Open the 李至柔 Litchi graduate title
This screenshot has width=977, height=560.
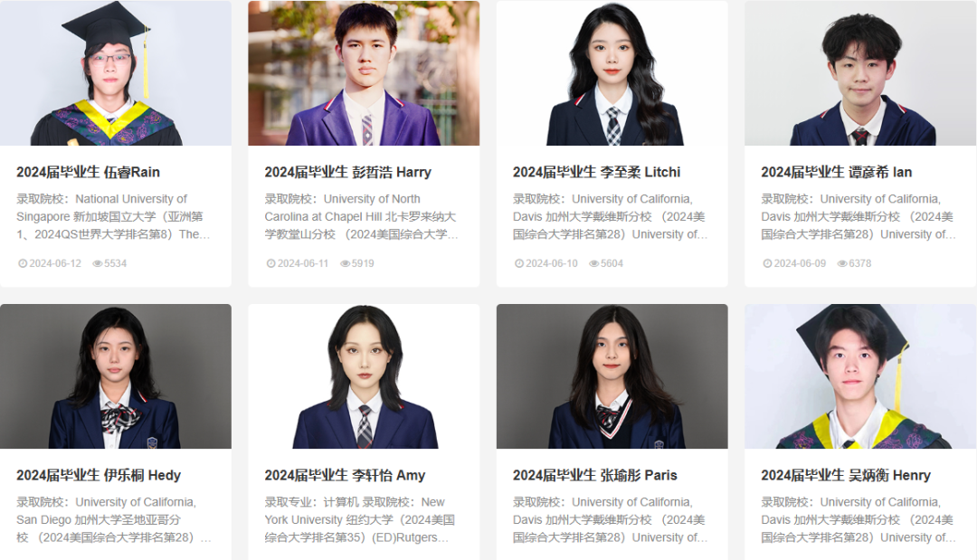596,172
